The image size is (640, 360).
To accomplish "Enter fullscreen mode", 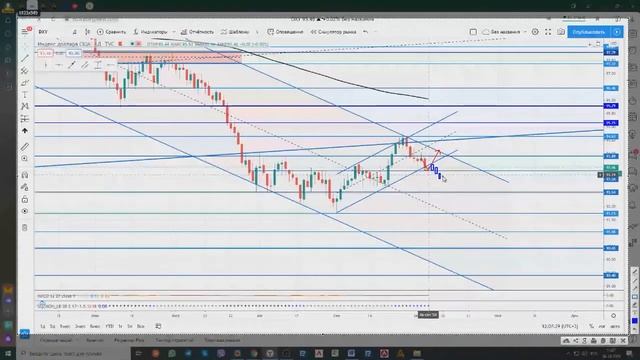I will [x=548, y=32].
